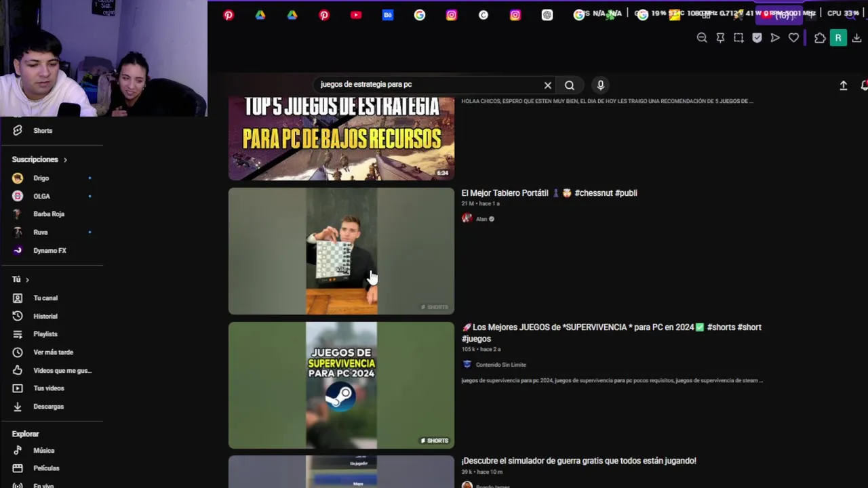Click the '21 M • hace 1 a' metadata
This screenshot has height=488, width=868.
[x=480, y=204]
